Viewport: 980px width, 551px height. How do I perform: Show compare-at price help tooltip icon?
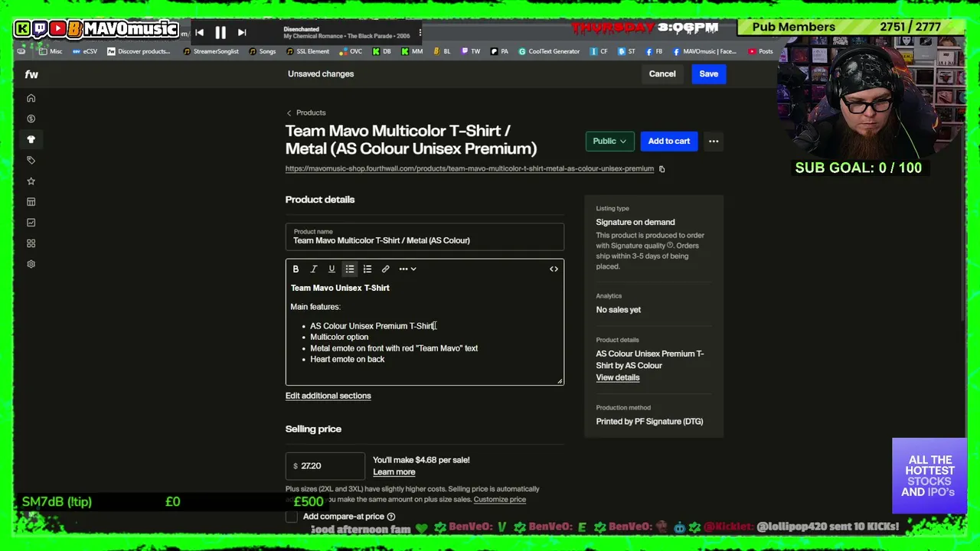[x=391, y=517]
